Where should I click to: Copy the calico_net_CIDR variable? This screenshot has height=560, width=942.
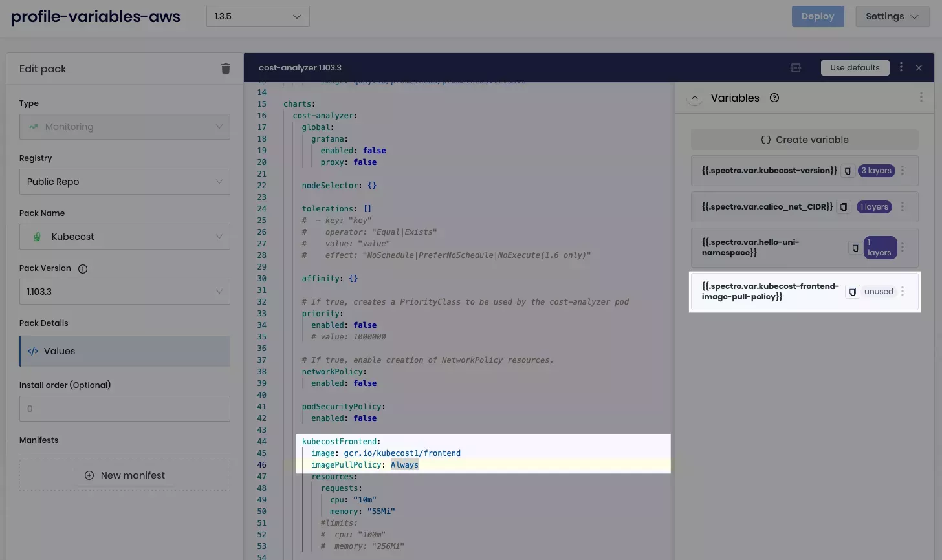(x=843, y=206)
